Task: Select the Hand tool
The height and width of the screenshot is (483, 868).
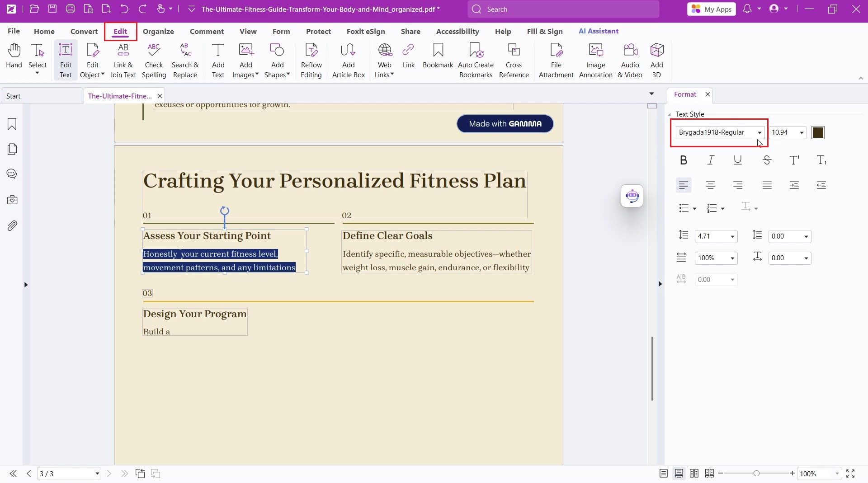Action: click(x=14, y=56)
